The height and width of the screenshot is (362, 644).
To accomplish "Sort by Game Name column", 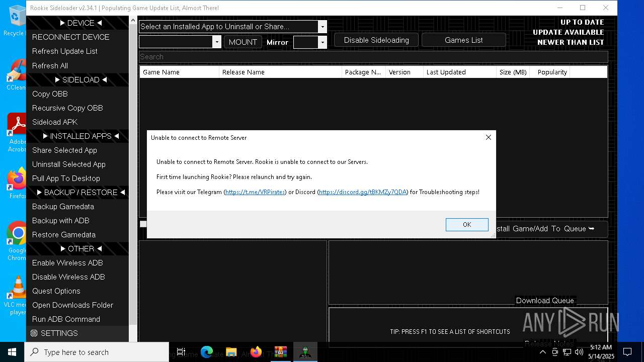I will (180, 72).
